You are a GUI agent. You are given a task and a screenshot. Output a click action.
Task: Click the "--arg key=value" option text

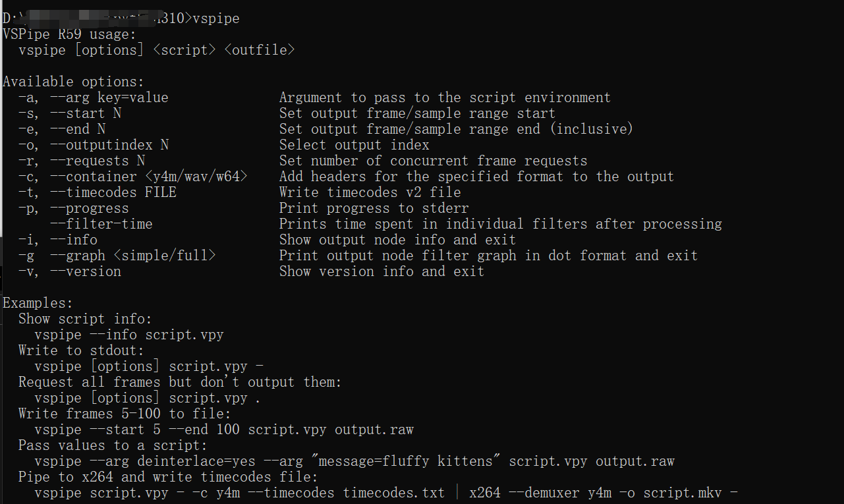click(109, 98)
